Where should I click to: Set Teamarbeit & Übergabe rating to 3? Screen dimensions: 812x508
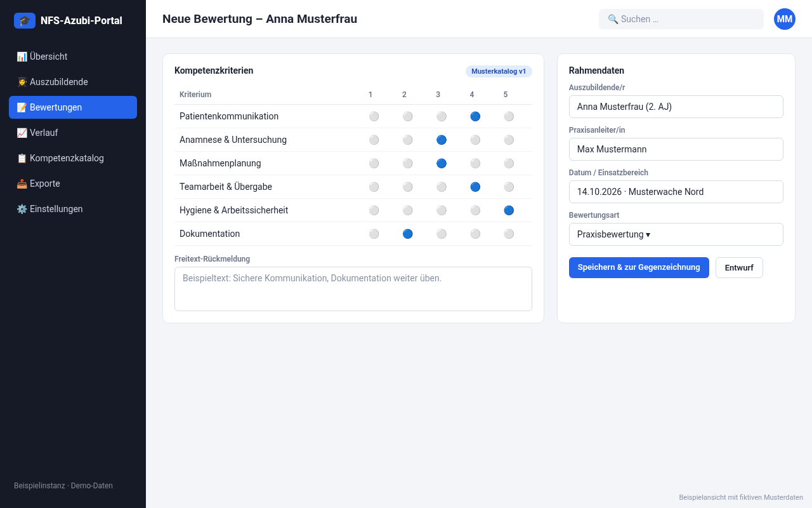click(442, 187)
